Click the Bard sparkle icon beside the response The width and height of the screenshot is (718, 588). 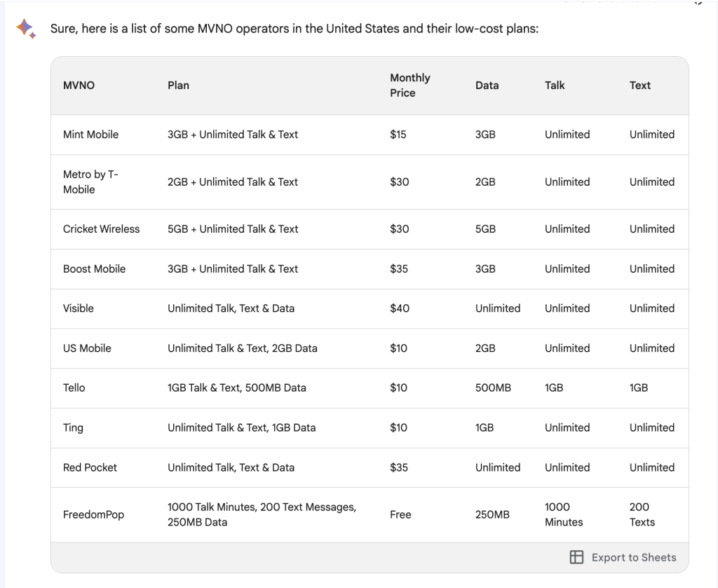[x=26, y=29]
